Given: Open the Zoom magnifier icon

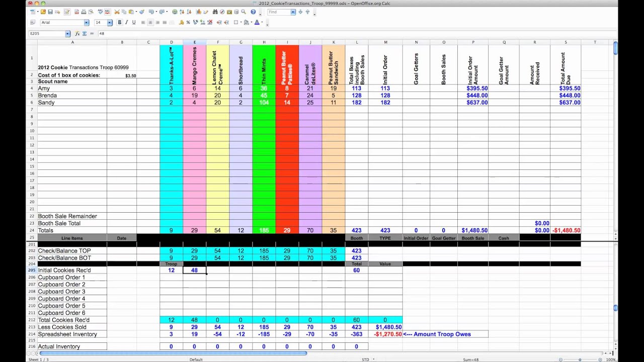Looking at the screenshot, I should pos(243,12).
